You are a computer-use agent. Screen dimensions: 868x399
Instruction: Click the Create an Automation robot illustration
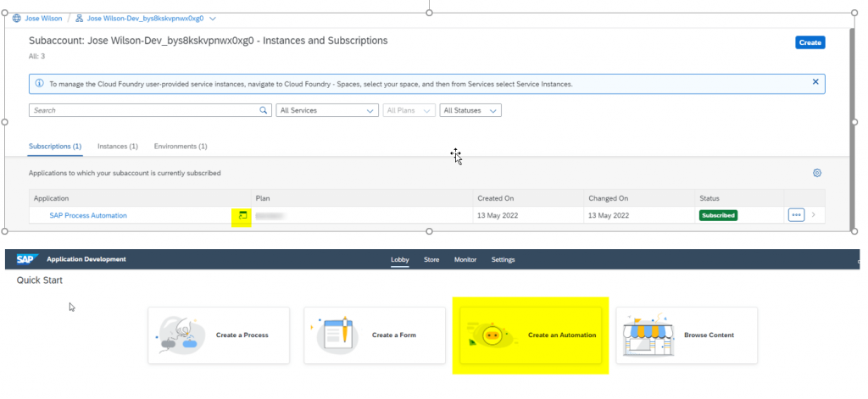click(492, 335)
